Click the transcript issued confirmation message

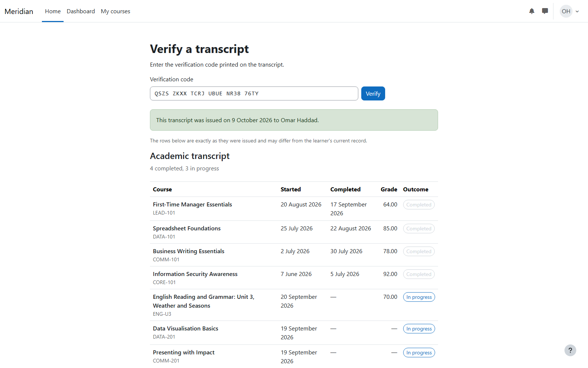click(294, 120)
